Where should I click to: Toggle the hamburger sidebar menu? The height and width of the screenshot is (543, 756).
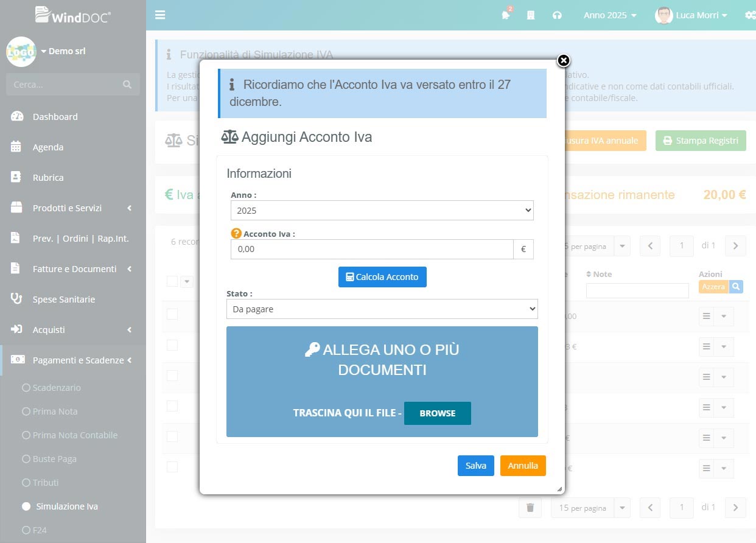(160, 15)
